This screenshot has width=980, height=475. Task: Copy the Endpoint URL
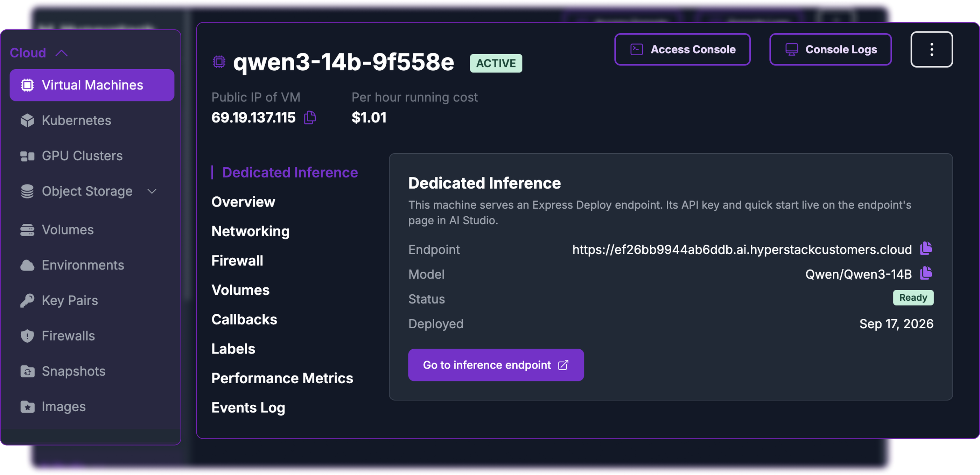926,249
